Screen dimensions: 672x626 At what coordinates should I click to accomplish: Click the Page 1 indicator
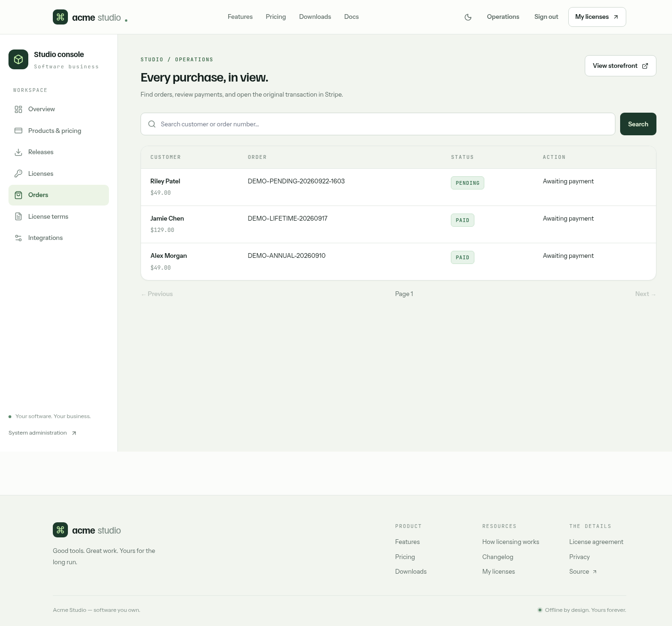(x=404, y=294)
